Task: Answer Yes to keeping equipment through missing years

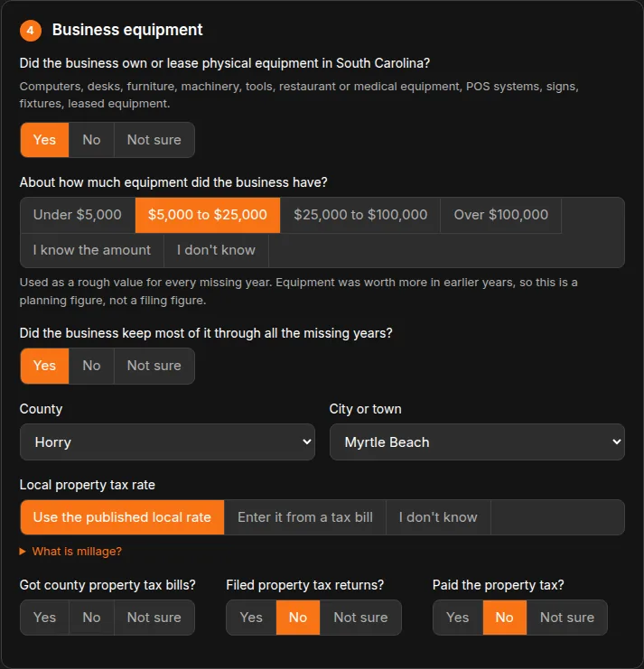Action: (44, 366)
